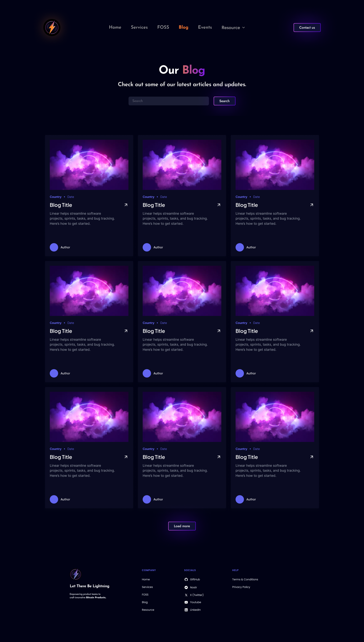The height and width of the screenshot is (642, 364).
Task: Click the Contact us button
Action: [x=307, y=28]
